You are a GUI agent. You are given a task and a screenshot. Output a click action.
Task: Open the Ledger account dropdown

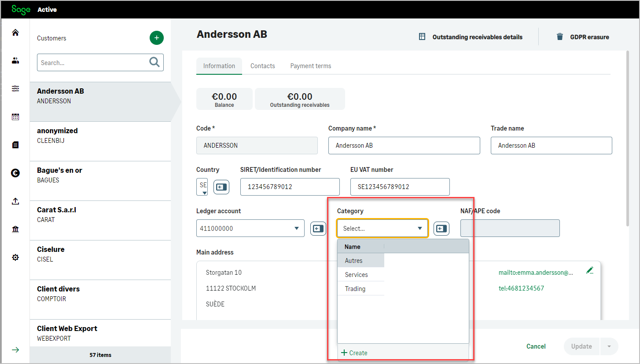click(x=296, y=229)
